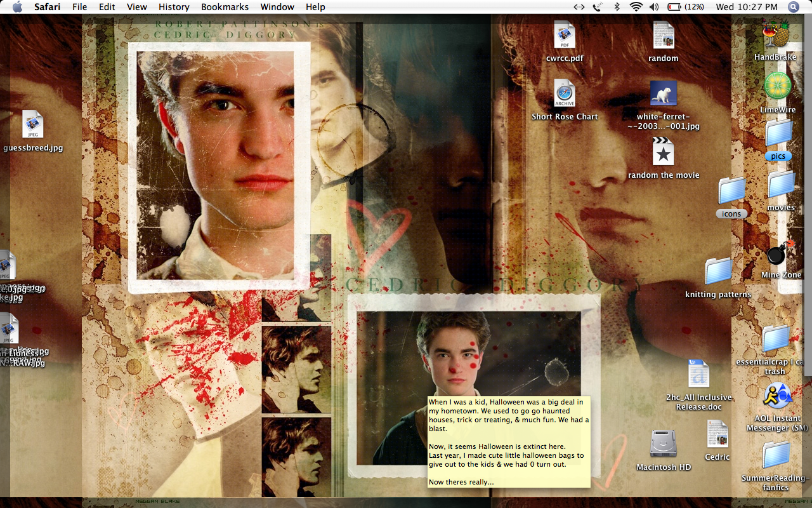Open the cwrcc.pdf file icon

(564, 36)
